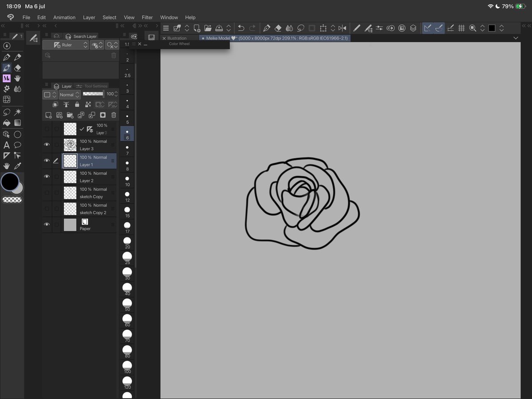
Task: Hide the Paper layer
Action: (x=47, y=225)
